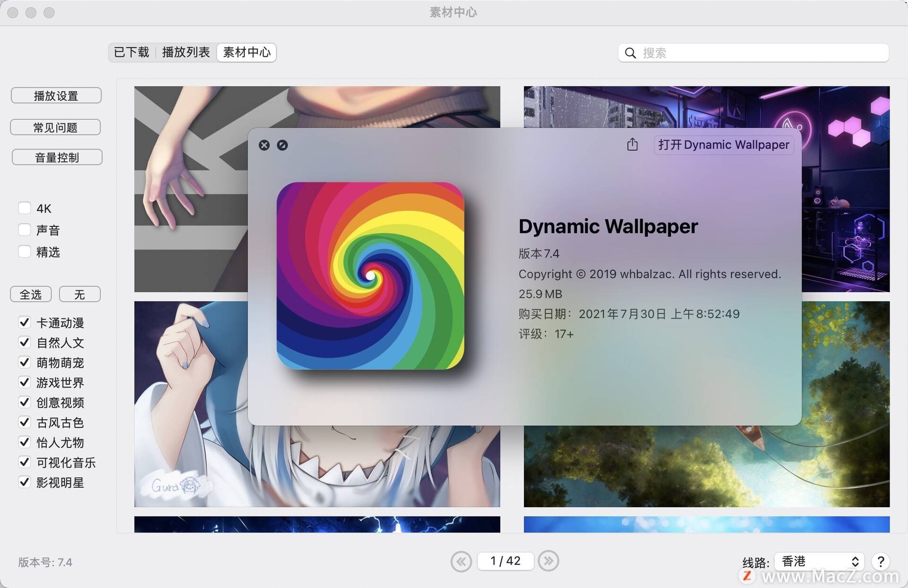Open 播放设置 settings
Image resolution: width=908 pixels, height=588 pixels.
tap(56, 95)
